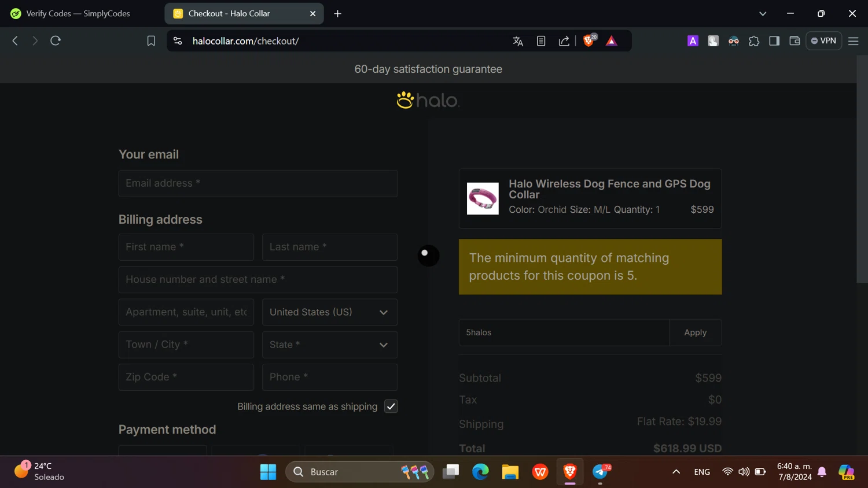This screenshot has height=488, width=868.
Task: Launch Microsoft Edge from taskbar
Action: click(480, 472)
